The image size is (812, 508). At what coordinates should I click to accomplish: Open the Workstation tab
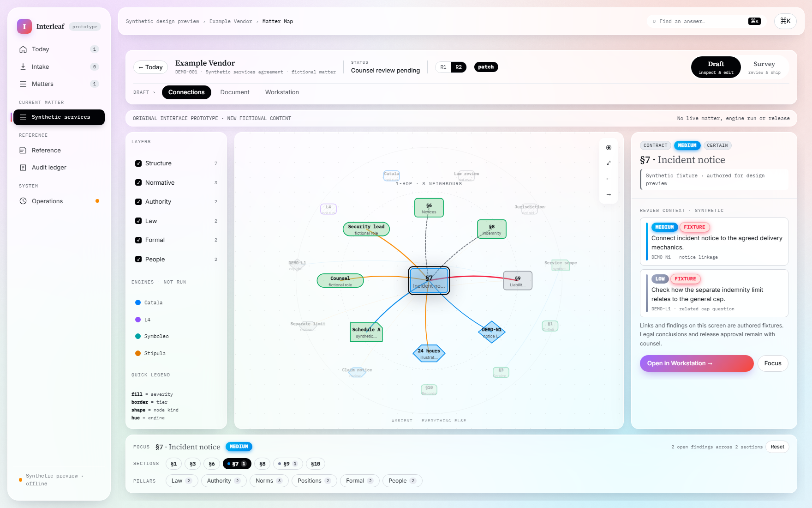(x=282, y=92)
